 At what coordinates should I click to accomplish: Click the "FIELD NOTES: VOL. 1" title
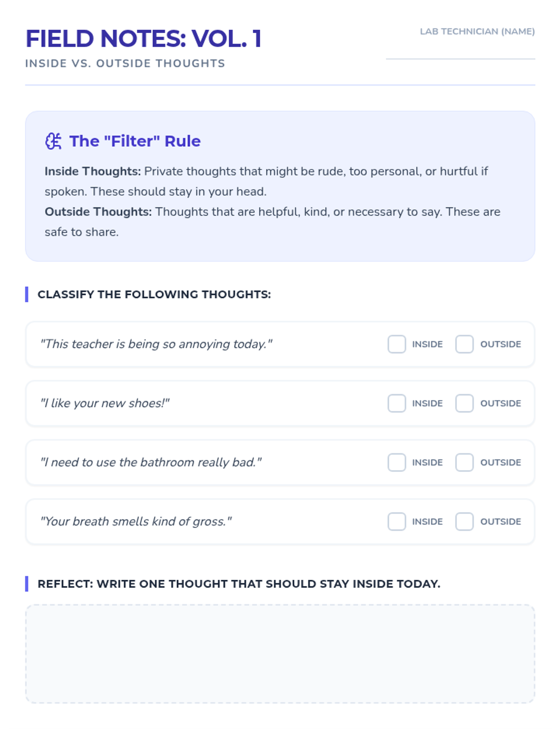[x=143, y=39]
